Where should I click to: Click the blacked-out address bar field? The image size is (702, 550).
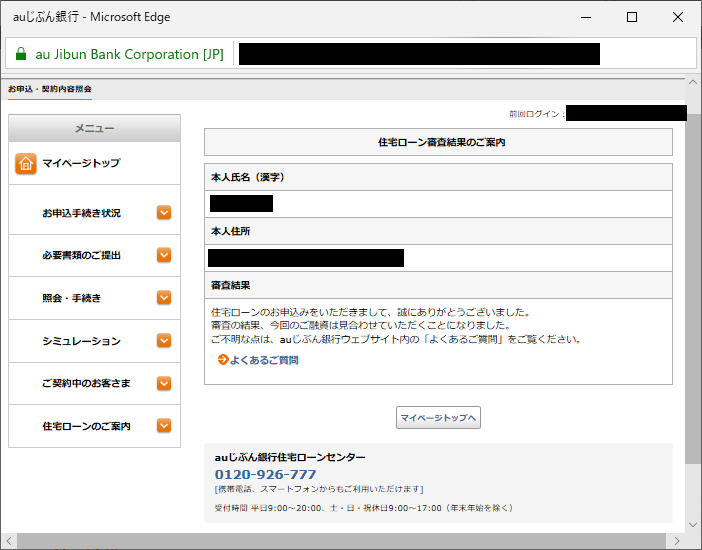tap(419, 54)
